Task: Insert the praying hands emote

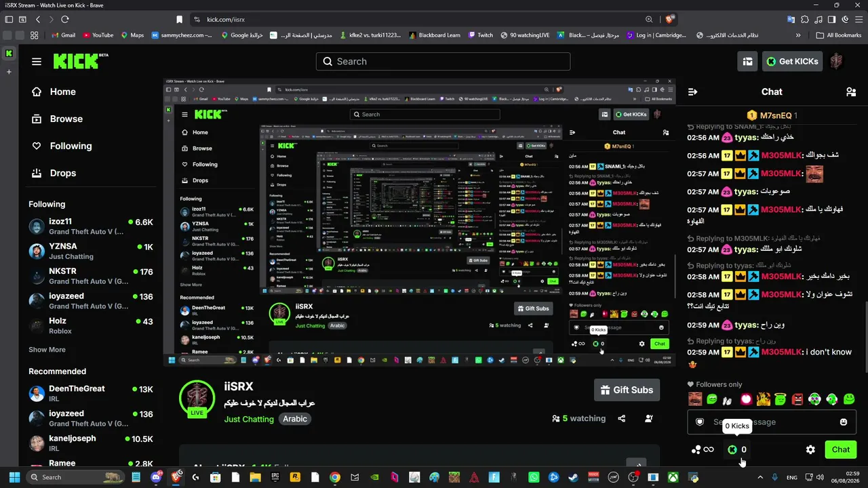Action: pos(728,399)
